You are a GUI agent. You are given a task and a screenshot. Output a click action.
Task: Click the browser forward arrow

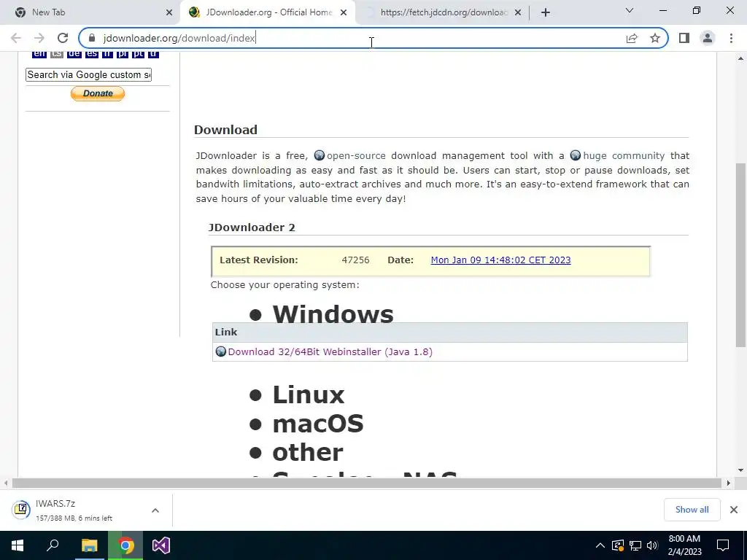coord(39,38)
